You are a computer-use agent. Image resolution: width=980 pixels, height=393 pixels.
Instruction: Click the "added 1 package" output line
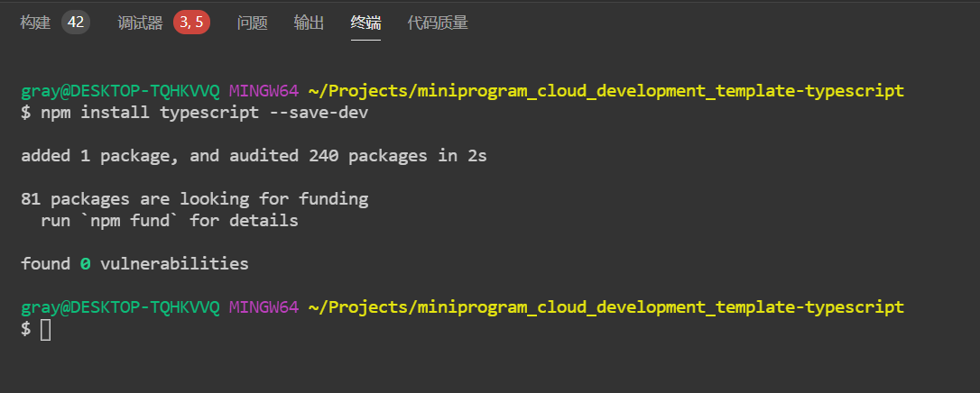pyautogui.click(x=254, y=156)
